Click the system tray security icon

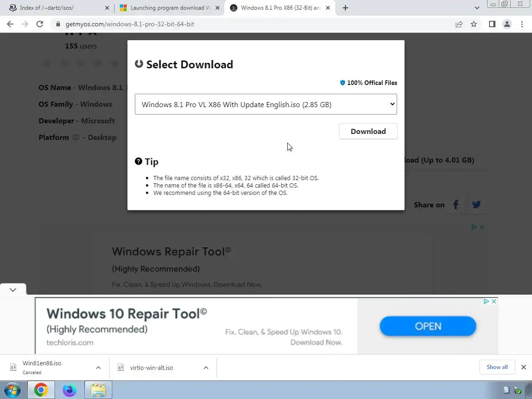coord(518,391)
